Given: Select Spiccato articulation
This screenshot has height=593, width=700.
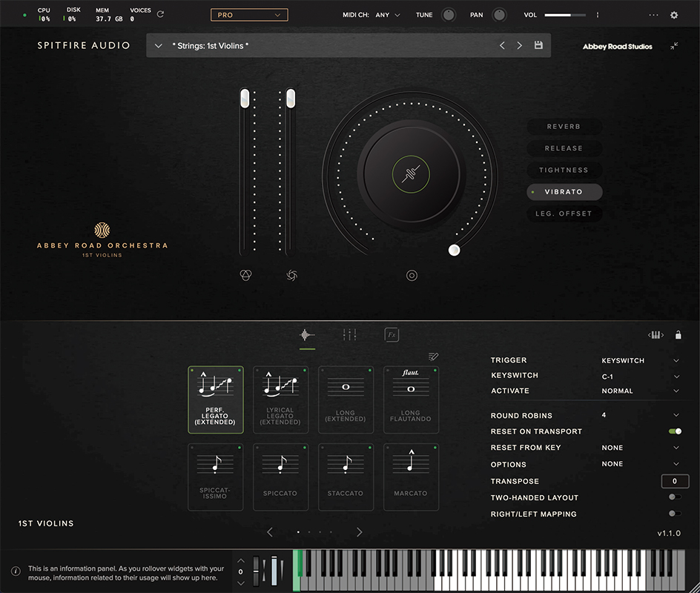Looking at the screenshot, I should pos(281,477).
